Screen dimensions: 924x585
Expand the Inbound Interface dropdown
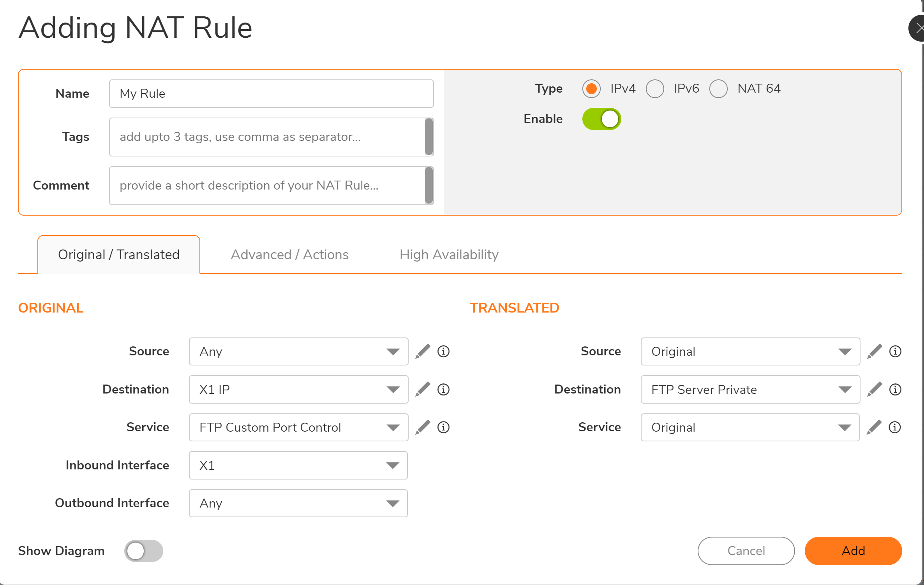pos(298,465)
